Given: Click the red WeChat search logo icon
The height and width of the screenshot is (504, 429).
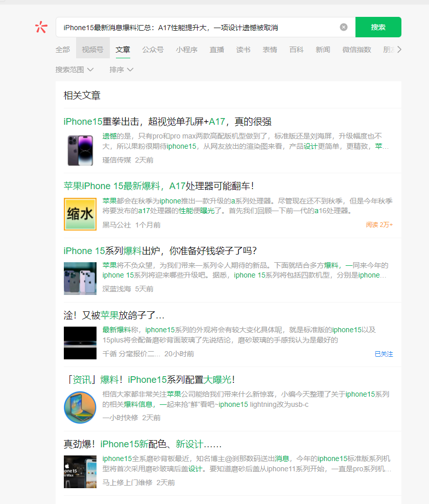Looking at the screenshot, I should coord(41,27).
